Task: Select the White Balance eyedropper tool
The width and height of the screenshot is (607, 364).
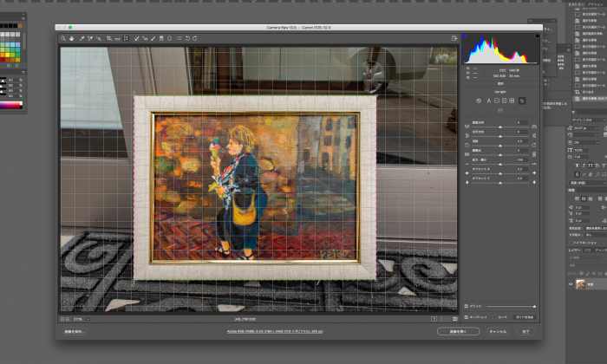Action: coord(82,38)
